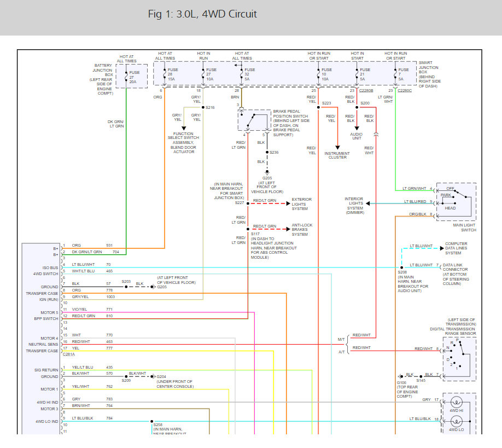Click the 'BATTERY JUNCTION BOX' label
The image size is (502, 448).
[102, 70]
